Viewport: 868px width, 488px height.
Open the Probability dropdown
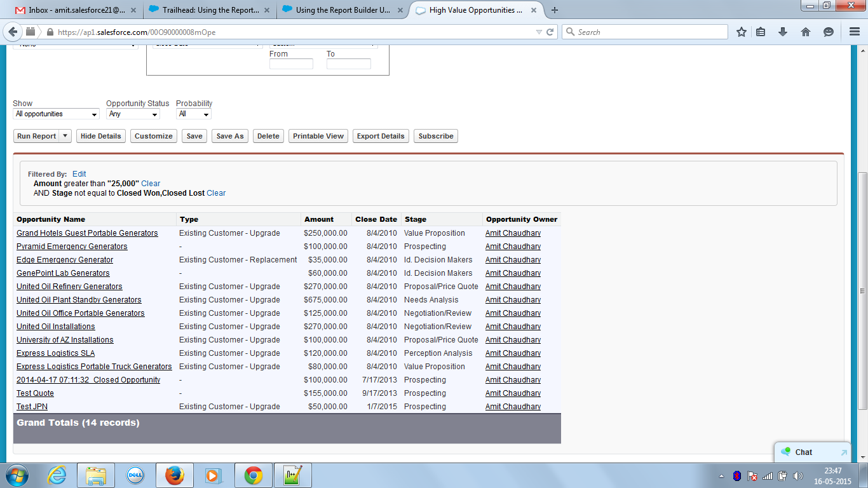(194, 114)
